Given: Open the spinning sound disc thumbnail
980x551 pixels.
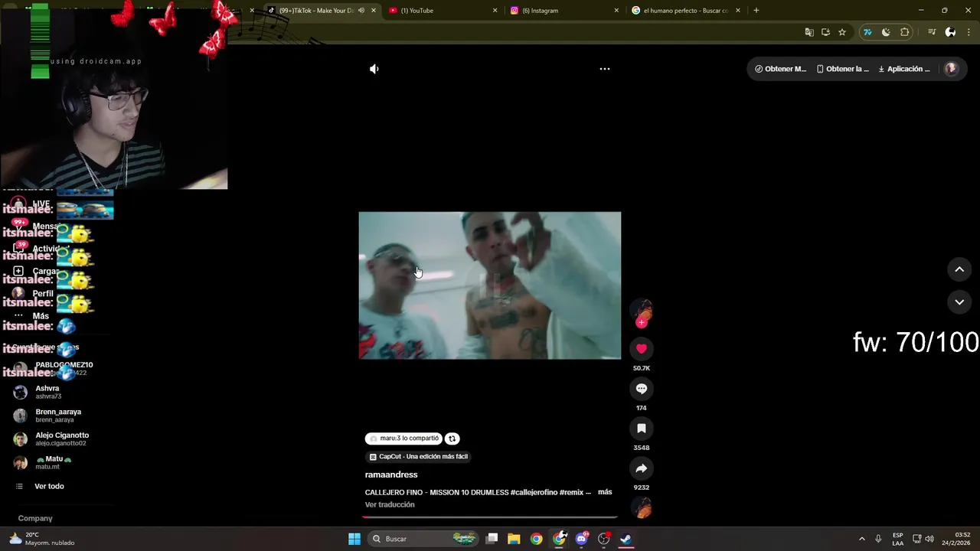Looking at the screenshot, I should [642, 508].
